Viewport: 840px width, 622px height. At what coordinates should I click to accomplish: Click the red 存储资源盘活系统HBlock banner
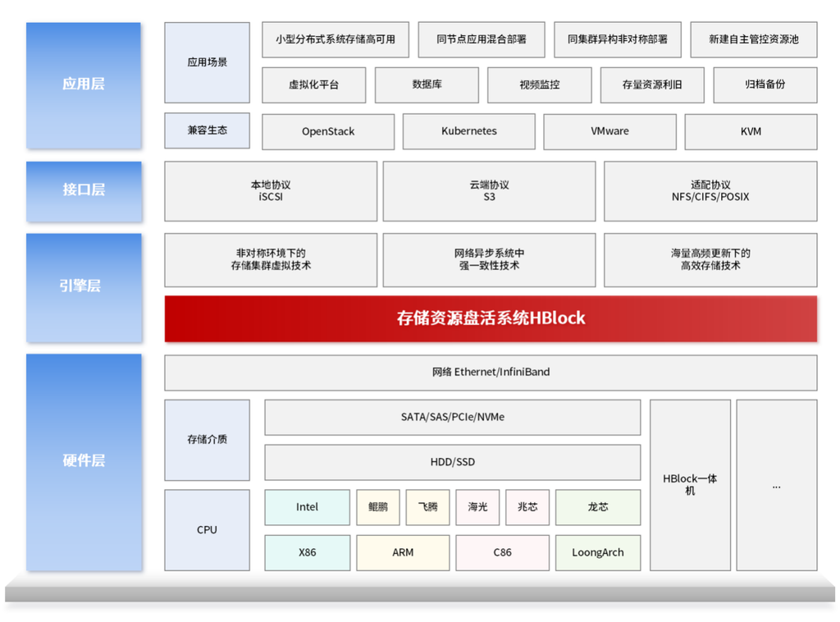491,318
